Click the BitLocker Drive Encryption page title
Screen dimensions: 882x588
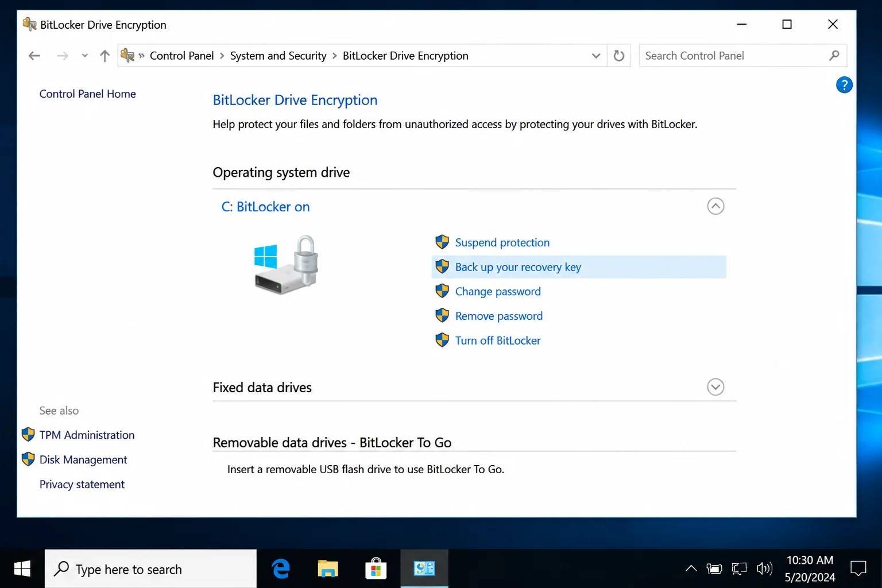point(295,100)
